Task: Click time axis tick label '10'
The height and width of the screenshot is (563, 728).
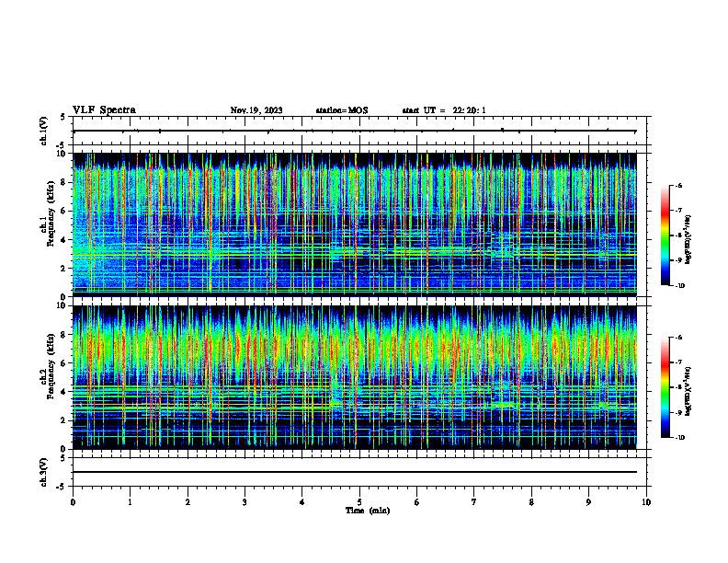Action: [646, 502]
